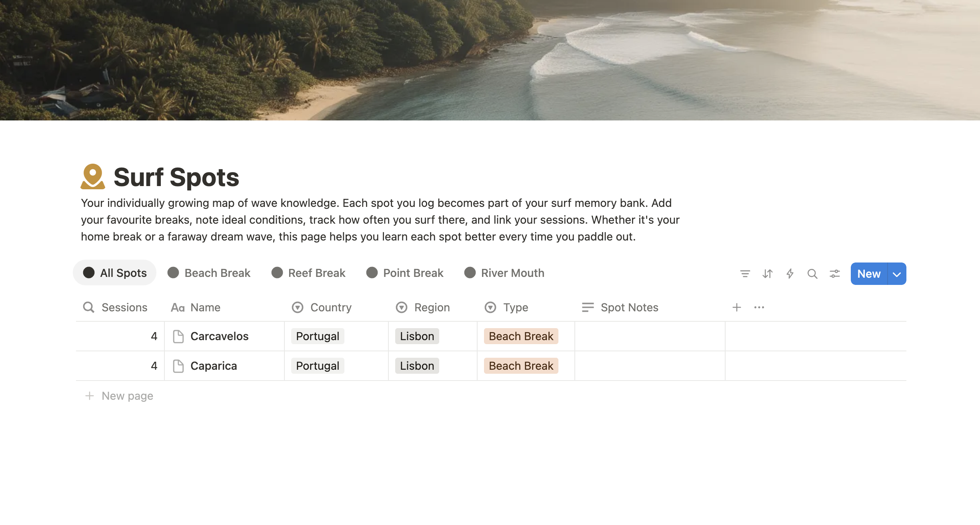Click the Lisbon region tag for Caparica
980x525 pixels.
(x=417, y=366)
